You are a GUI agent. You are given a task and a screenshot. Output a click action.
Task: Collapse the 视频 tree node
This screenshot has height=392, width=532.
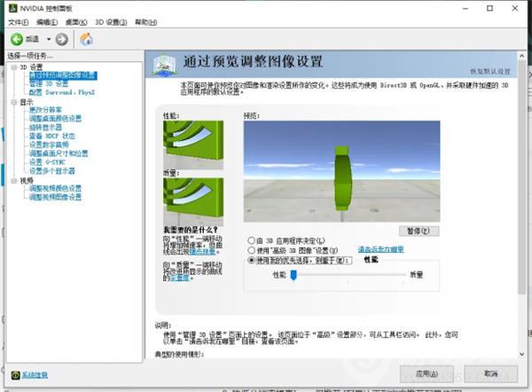[x=14, y=181]
